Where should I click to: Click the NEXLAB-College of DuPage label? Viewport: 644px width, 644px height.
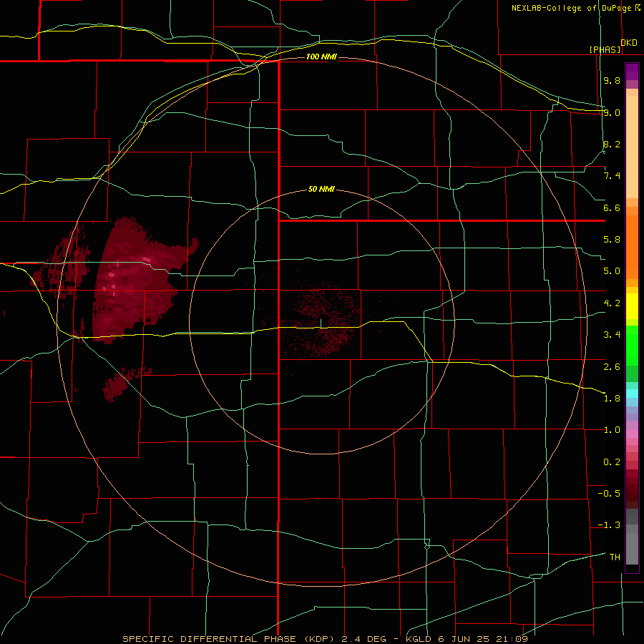(575, 8)
